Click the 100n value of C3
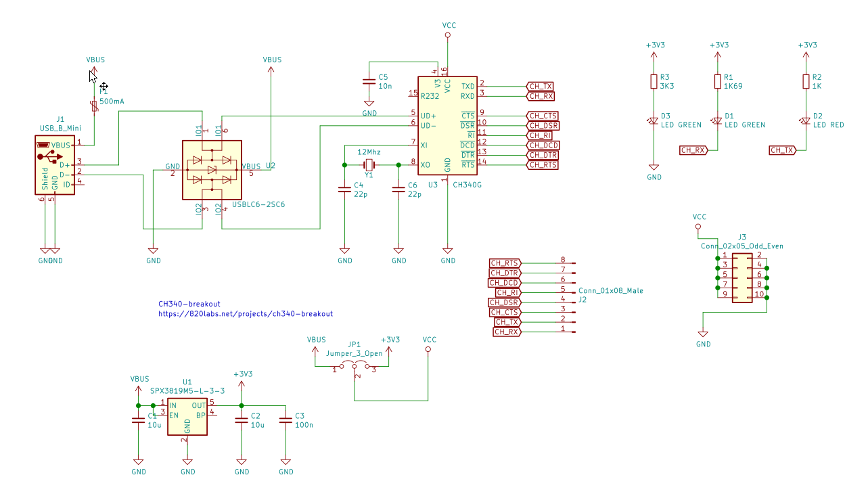This screenshot has width=868, height=496. click(304, 425)
